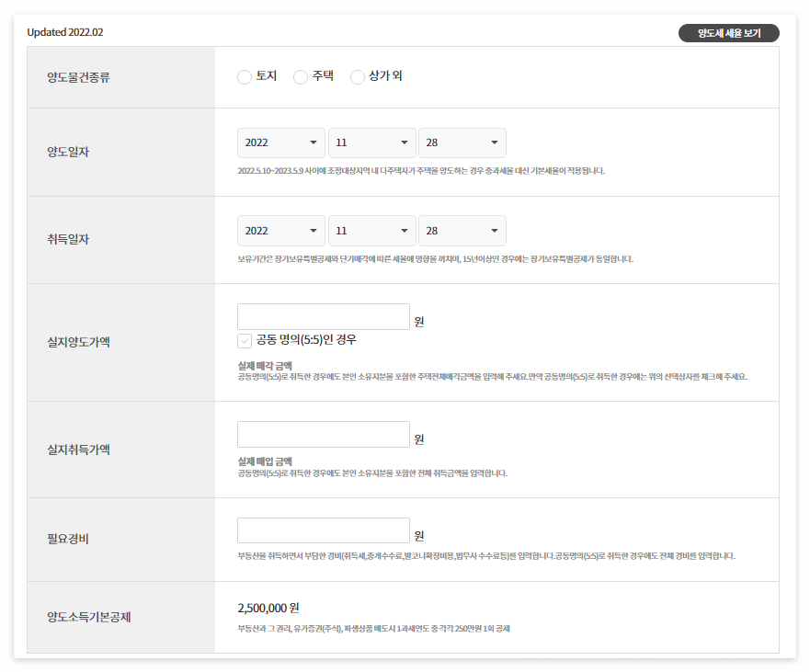The image size is (810, 672).
Task: Open the 취득일자 day 28 dropdown
Action: pos(462,231)
